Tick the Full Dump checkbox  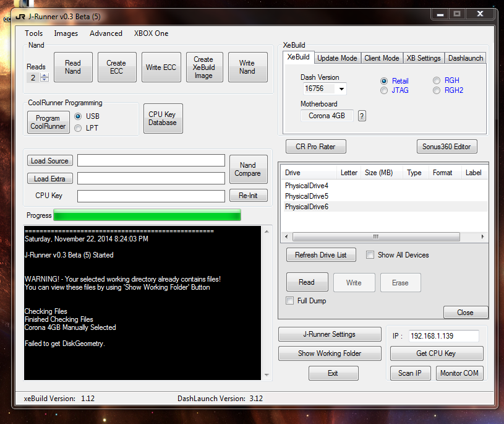(289, 301)
